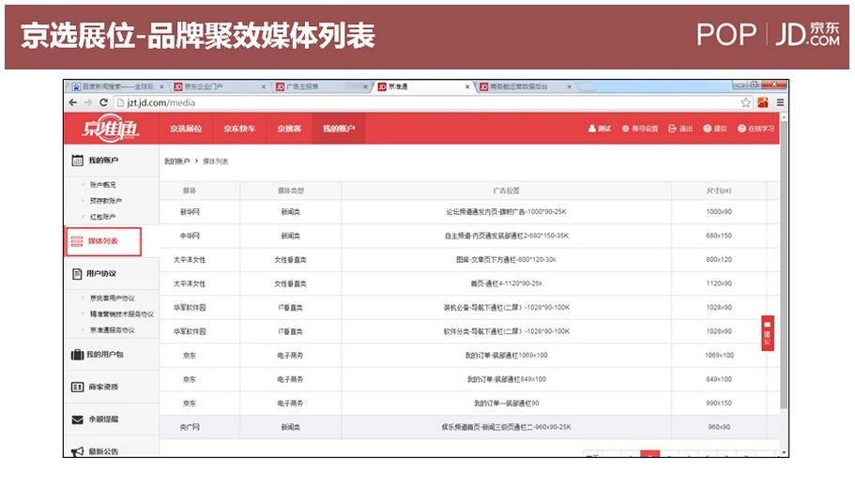Click the 媒体列表 sidebar list icon
Viewport: 855px width, 504px height.
[78, 242]
